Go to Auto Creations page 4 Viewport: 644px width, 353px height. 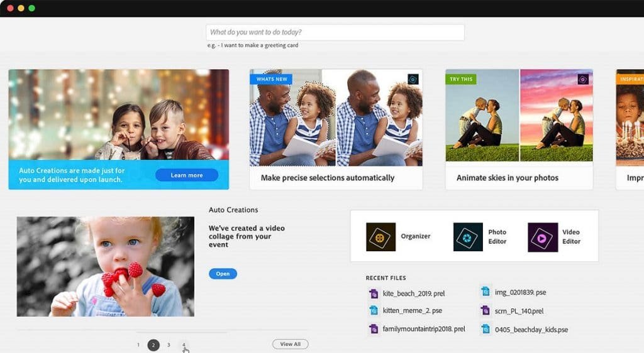pyautogui.click(x=184, y=345)
